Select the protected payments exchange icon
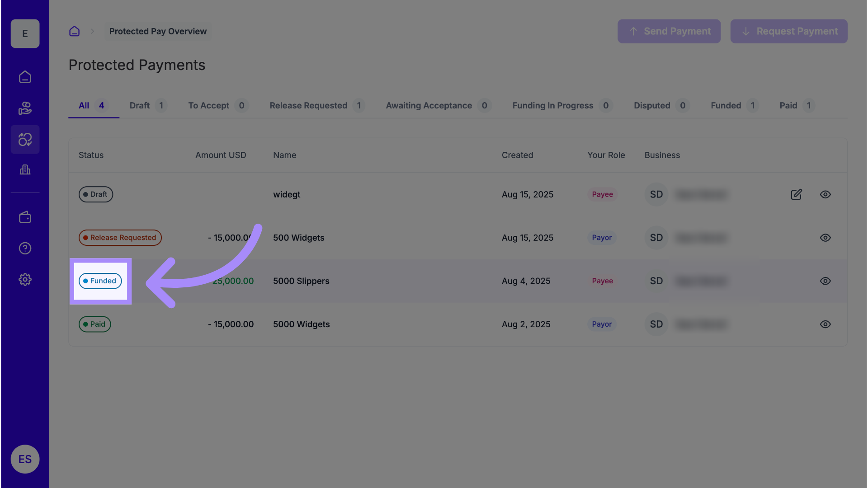This screenshot has width=868, height=488. 25,140
